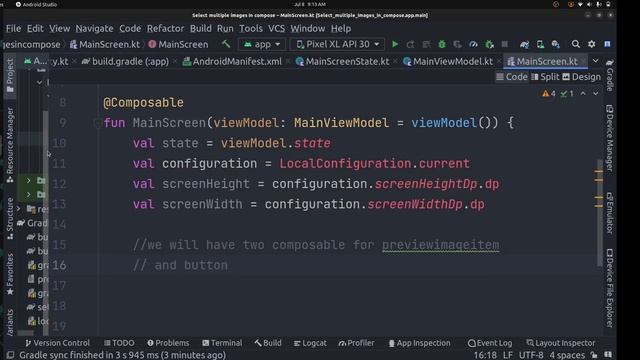Toggle read-only lock icon in status bar
640x360 pixels.
tap(594, 355)
